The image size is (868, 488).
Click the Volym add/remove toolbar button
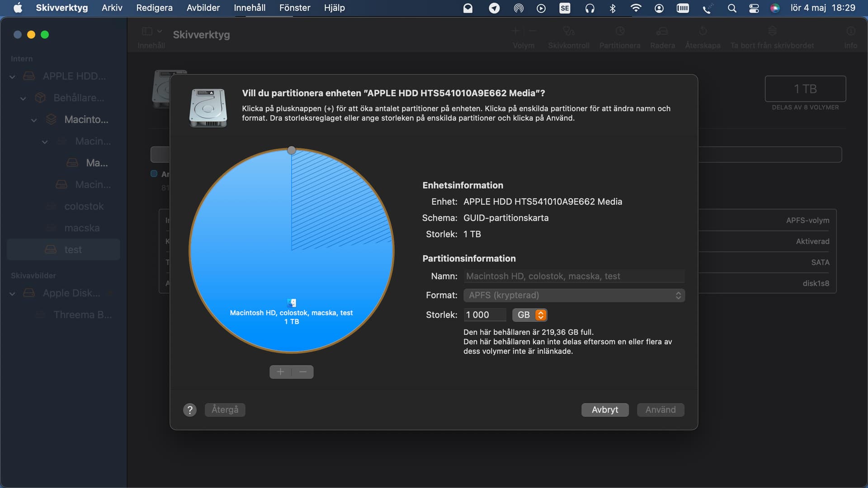click(524, 31)
